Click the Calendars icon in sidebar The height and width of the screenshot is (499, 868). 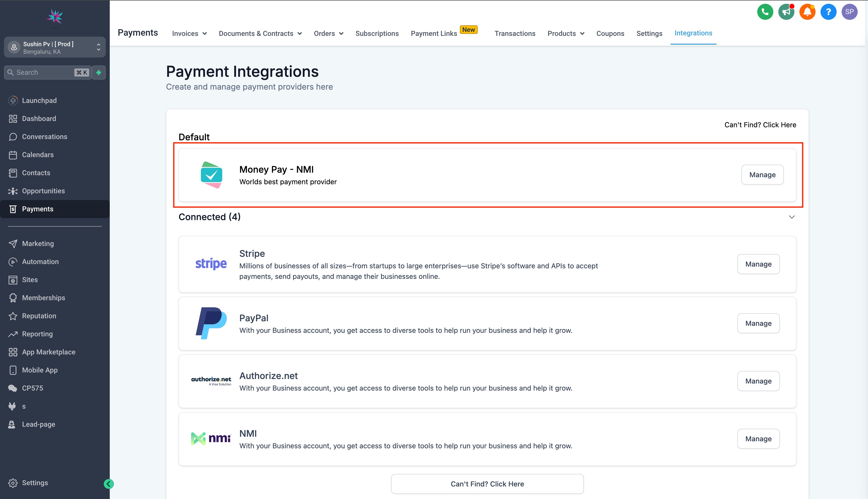click(x=13, y=155)
